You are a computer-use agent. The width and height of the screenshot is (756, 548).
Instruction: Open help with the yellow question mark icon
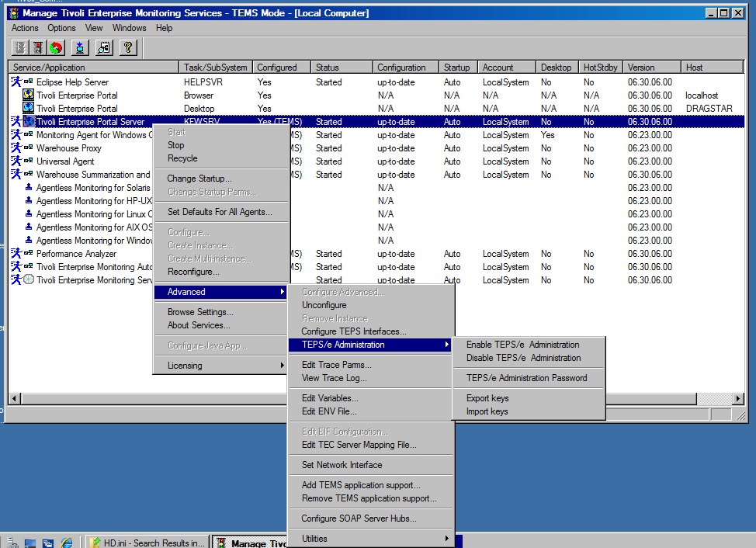click(128, 47)
